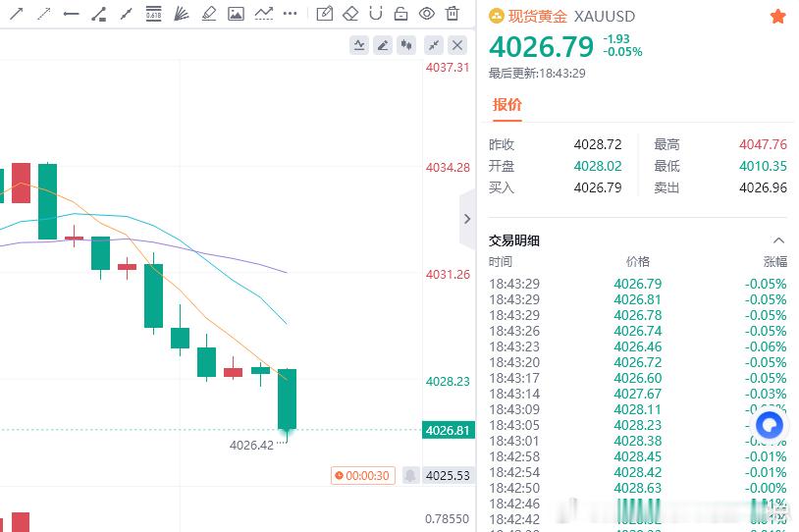Click the price alert bell icon

click(x=410, y=475)
